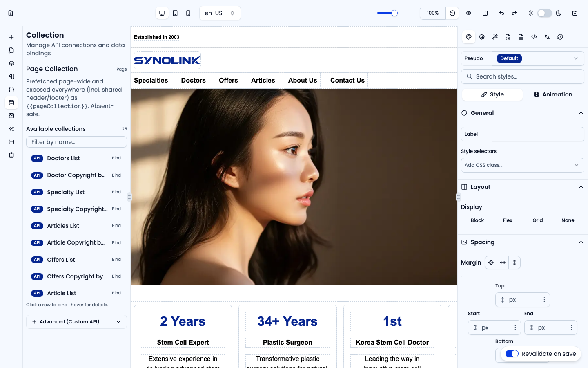Click the Search styles field

click(523, 76)
